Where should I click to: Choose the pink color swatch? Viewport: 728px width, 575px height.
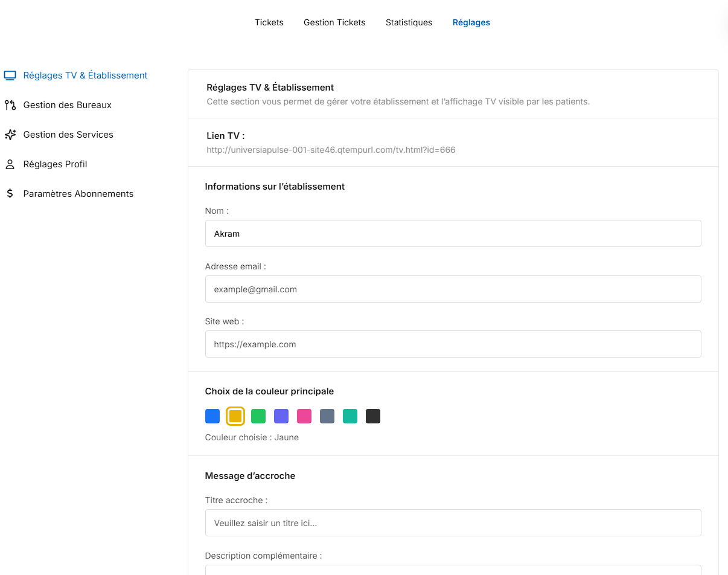pos(304,416)
